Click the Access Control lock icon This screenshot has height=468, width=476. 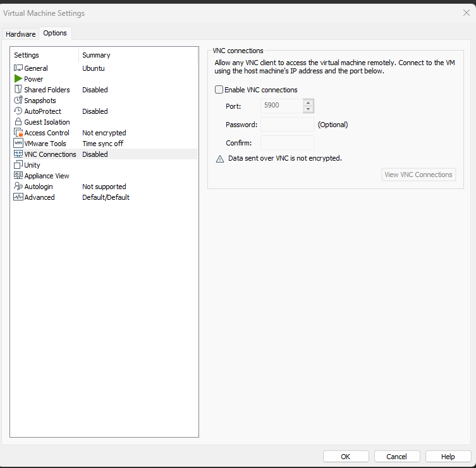point(18,132)
